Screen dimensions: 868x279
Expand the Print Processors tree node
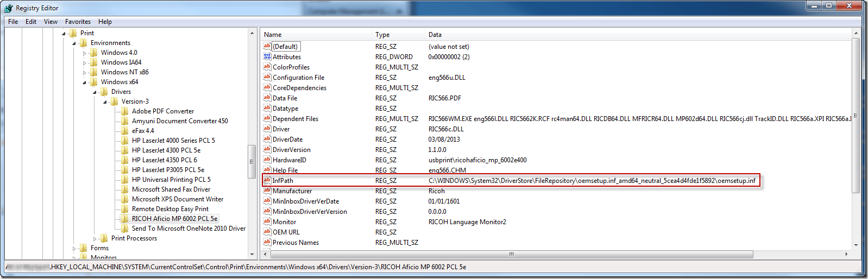click(95, 238)
